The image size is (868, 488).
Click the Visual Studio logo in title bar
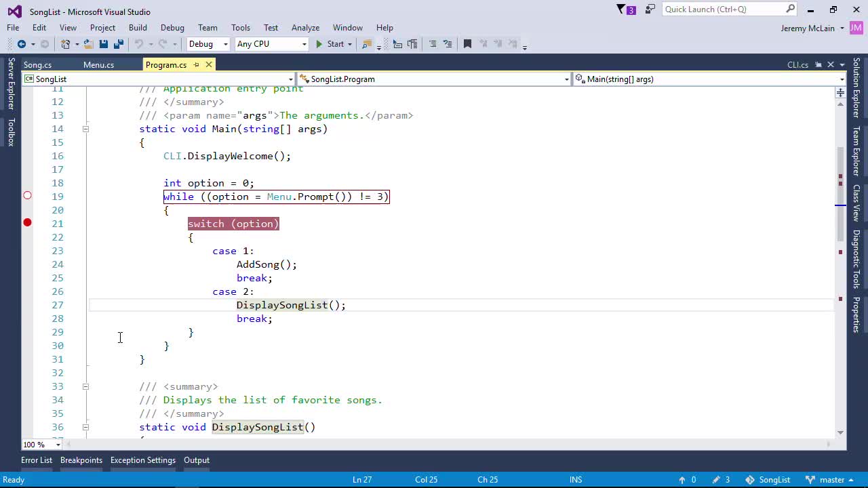point(14,12)
